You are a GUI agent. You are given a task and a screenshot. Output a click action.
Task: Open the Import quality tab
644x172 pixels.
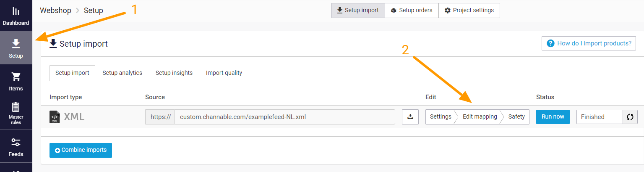point(224,73)
